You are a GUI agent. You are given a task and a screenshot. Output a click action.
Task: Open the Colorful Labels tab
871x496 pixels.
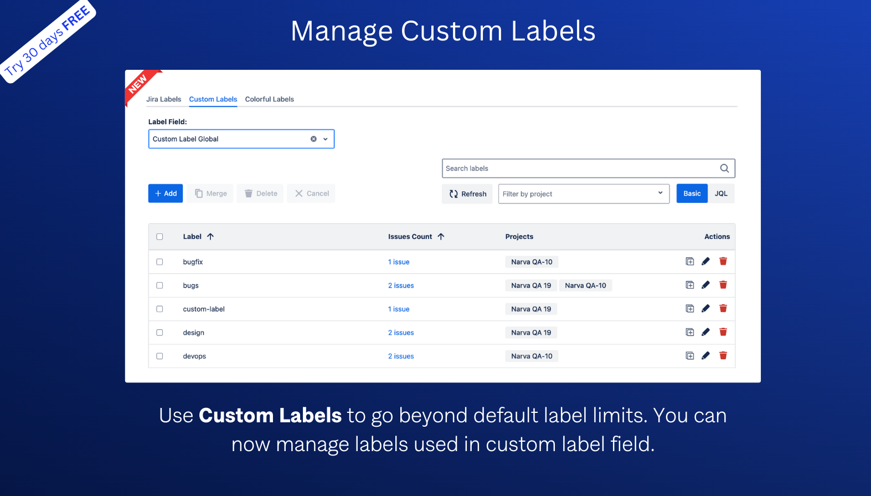(269, 99)
